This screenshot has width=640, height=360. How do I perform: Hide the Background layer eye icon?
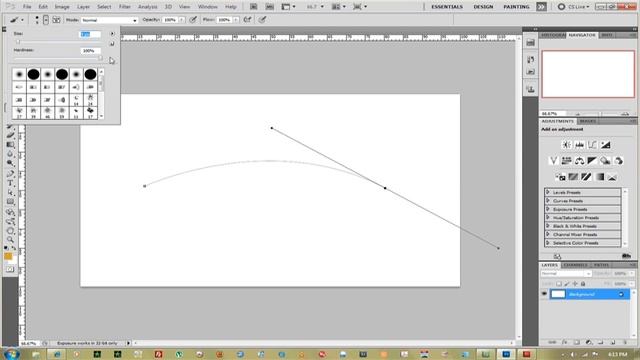tap(544, 294)
